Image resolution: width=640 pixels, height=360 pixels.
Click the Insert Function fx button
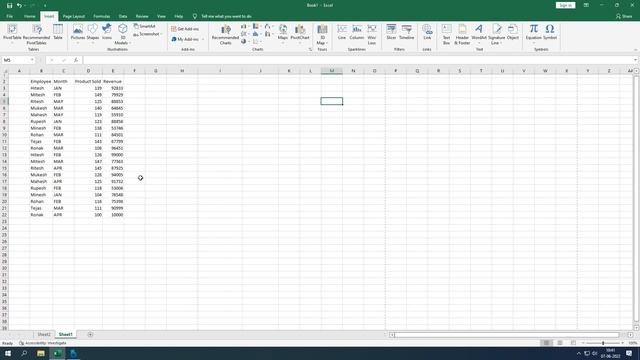click(x=76, y=60)
